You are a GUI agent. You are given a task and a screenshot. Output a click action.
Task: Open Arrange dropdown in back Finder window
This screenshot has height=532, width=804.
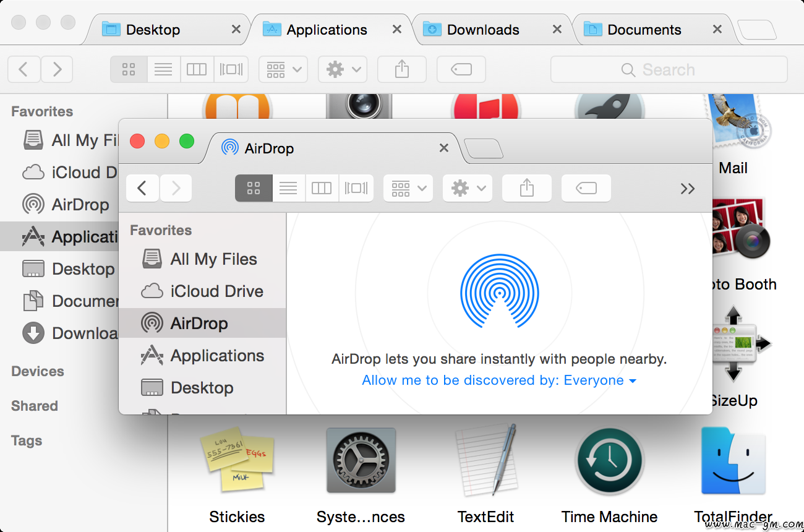[x=283, y=69]
